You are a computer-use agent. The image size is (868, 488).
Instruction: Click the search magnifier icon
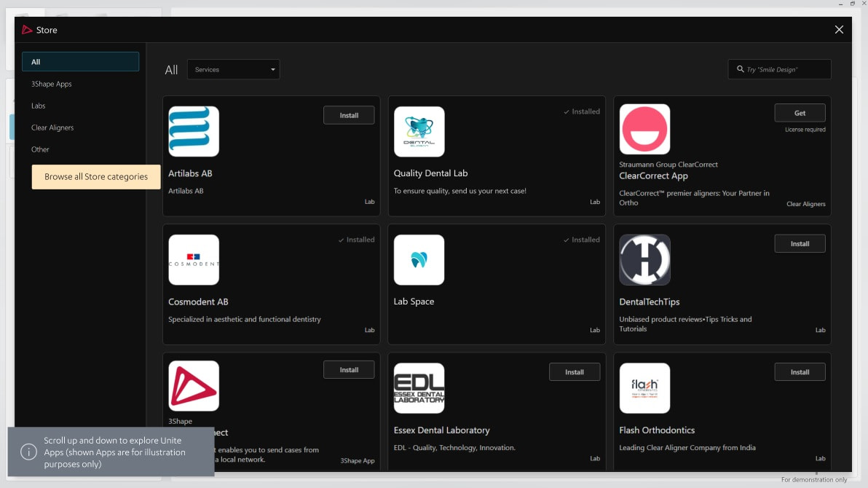(x=739, y=68)
